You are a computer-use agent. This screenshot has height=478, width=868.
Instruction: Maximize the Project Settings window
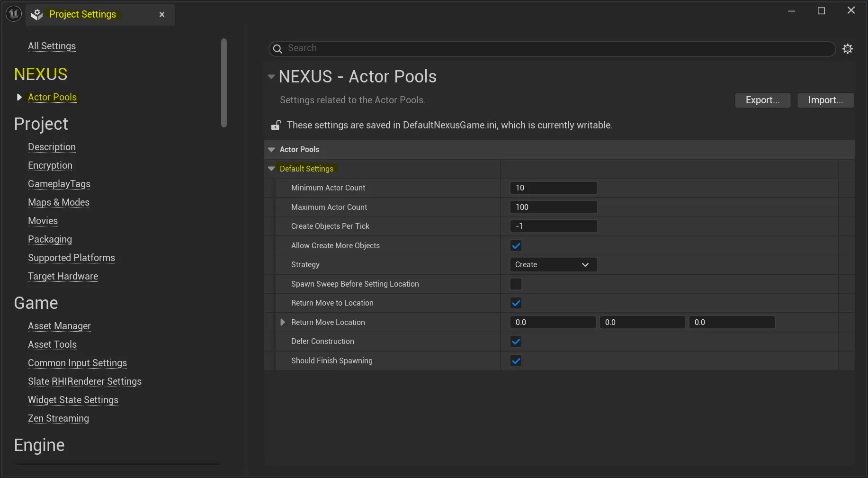pyautogui.click(x=821, y=11)
